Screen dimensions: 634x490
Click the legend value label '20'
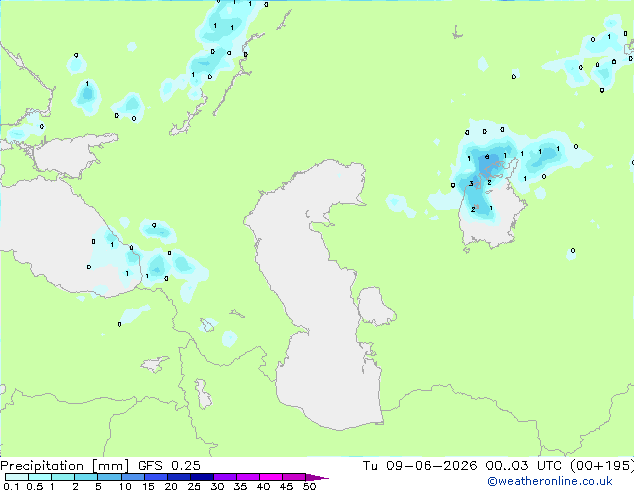[171, 486]
